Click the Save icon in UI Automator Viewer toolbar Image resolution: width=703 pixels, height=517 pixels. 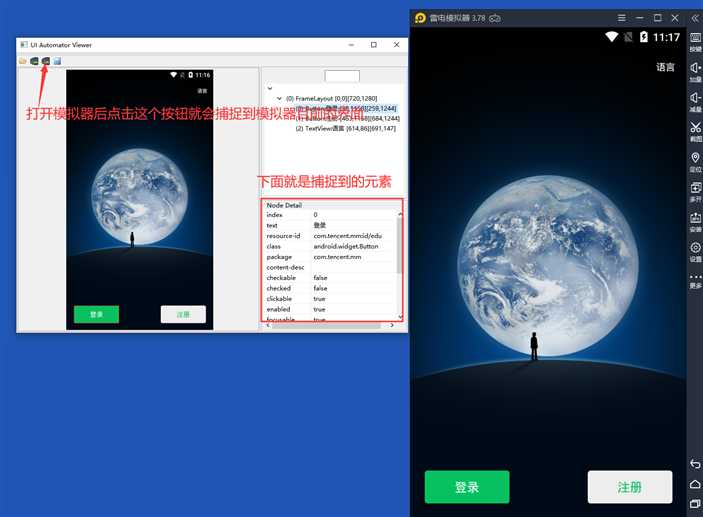pos(57,61)
